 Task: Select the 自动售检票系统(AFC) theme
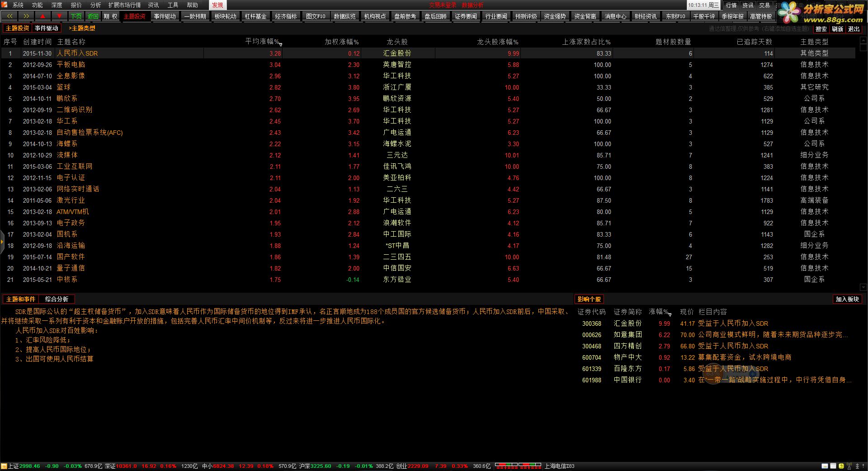click(x=90, y=133)
